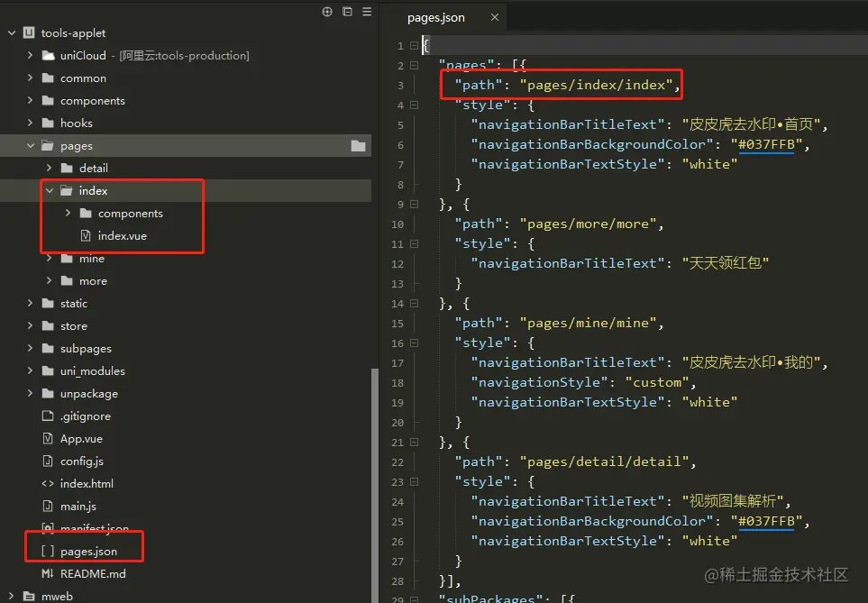Click the .gitignore file icon
Image resolution: width=868 pixels, height=603 pixels.
[x=48, y=416]
